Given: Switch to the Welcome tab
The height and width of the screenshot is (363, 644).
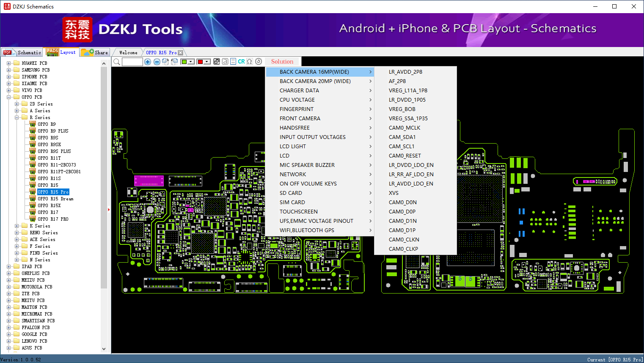Looking at the screenshot, I should click(x=128, y=53).
